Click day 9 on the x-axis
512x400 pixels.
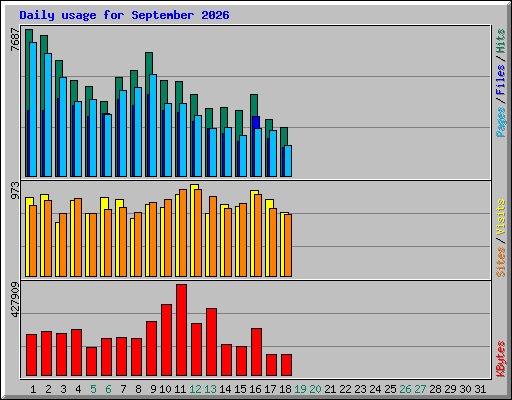[x=153, y=389]
